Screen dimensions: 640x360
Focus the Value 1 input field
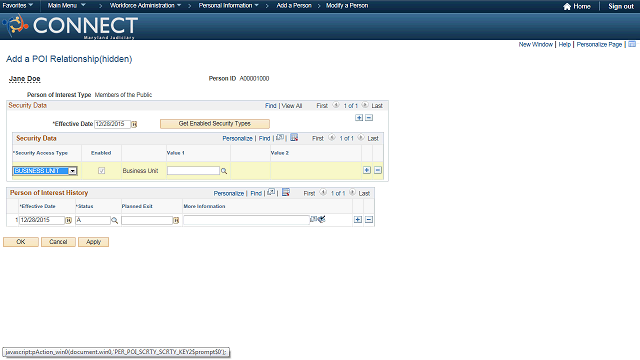pyautogui.click(x=193, y=171)
